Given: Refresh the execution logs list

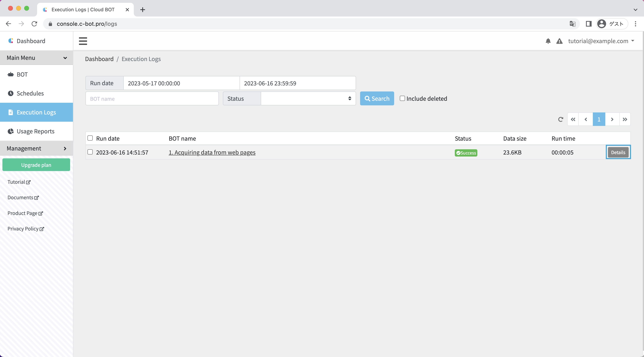Looking at the screenshot, I should pyautogui.click(x=561, y=119).
